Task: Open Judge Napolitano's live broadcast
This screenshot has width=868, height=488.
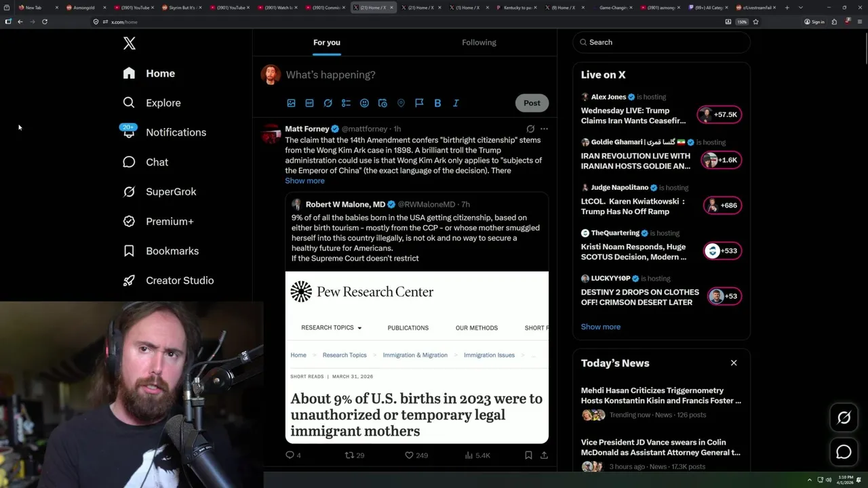Action: [x=633, y=206]
